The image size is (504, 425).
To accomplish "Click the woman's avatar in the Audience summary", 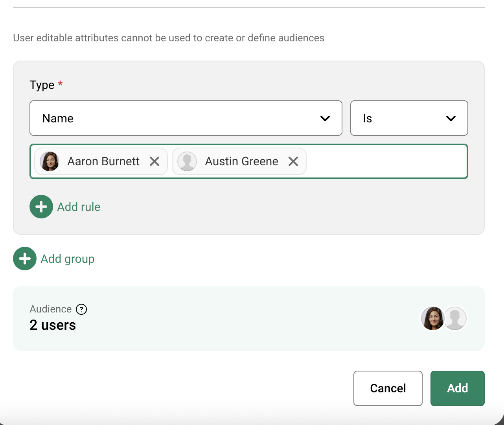I will 432,318.
